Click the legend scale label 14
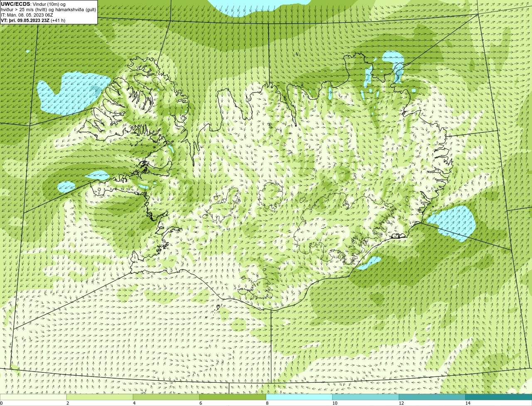Screen dimensions: 532x406 tap(468, 403)
